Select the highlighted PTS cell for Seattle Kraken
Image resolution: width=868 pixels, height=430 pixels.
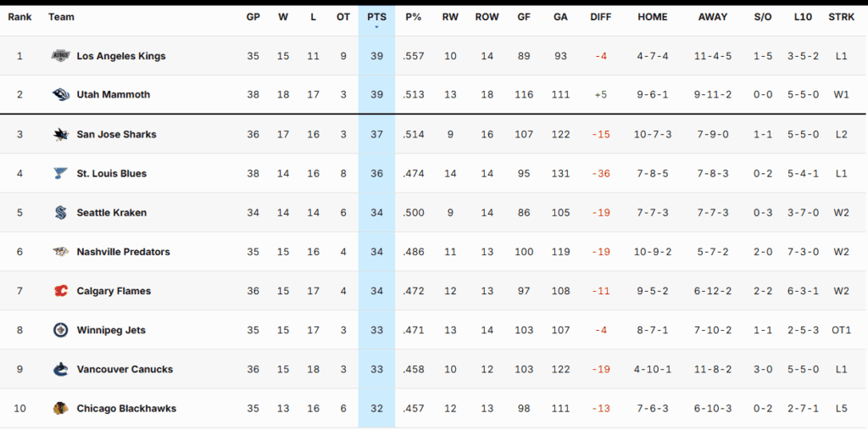point(376,213)
